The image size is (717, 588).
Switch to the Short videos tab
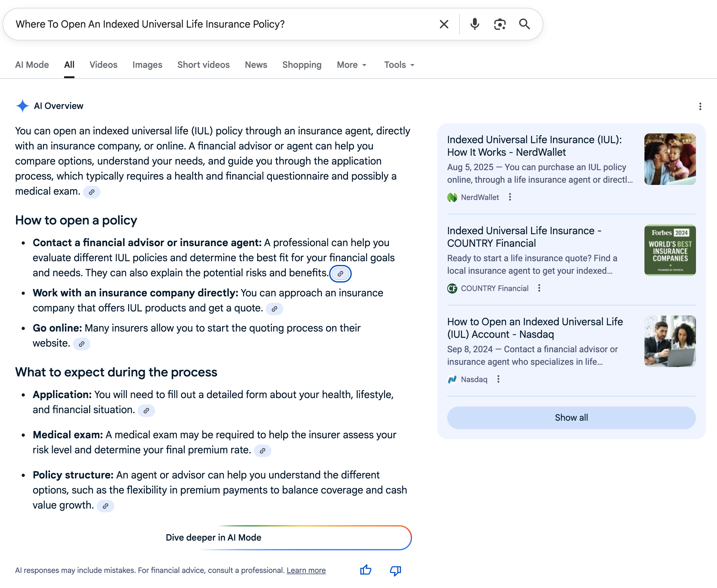coord(203,65)
